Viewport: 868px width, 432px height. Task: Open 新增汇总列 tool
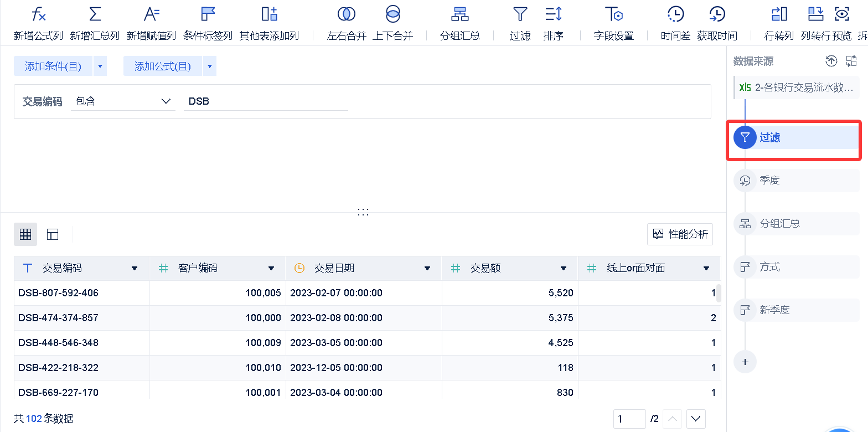pyautogui.click(x=95, y=24)
